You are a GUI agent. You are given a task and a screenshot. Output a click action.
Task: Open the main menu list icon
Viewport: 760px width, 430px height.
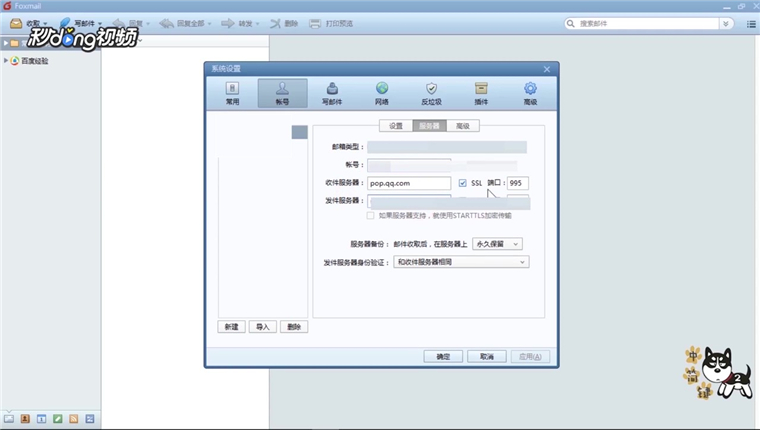click(751, 24)
